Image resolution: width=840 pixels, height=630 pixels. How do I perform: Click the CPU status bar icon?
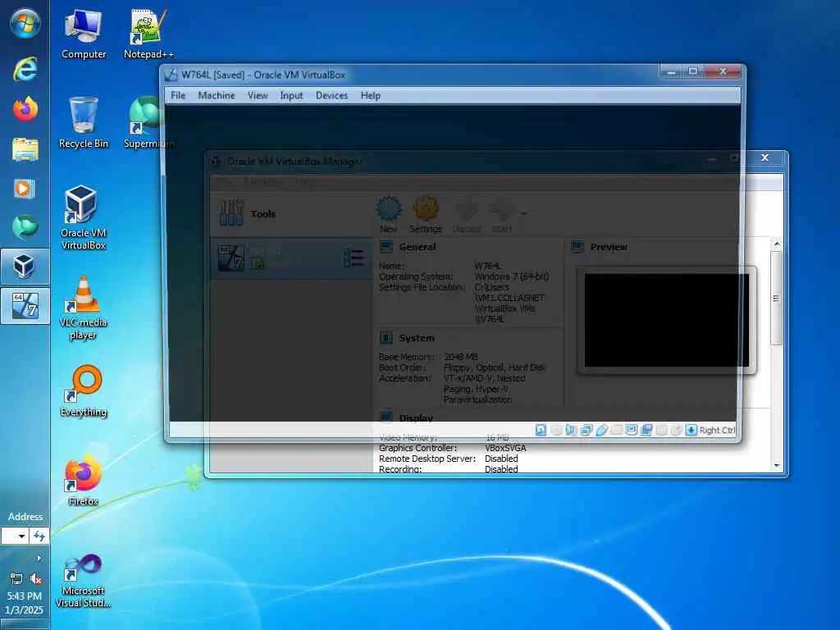click(x=662, y=430)
